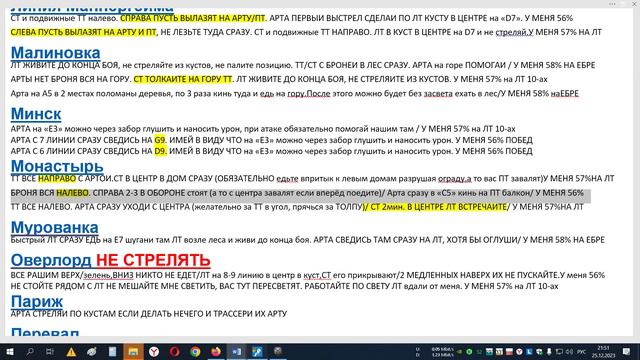
Task: Open Task View from the taskbar
Action: 50,352
